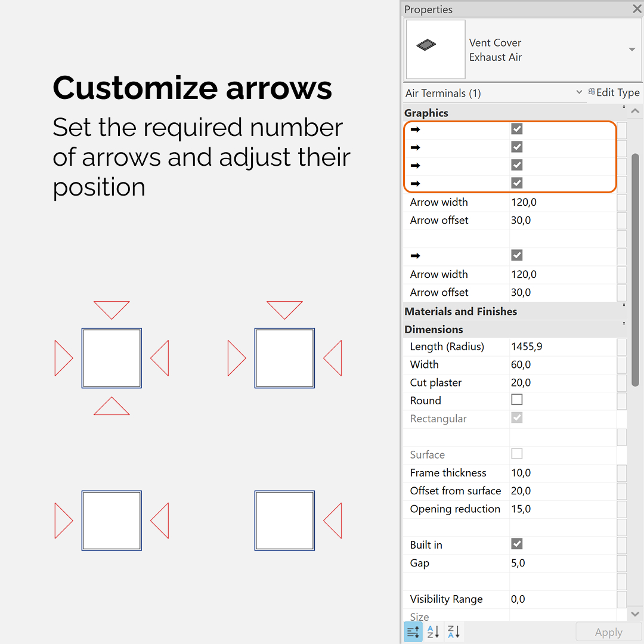Toggle the third arrow checkbox under Graphics
The width and height of the screenshot is (644, 644).
pyautogui.click(x=516, y=165)
